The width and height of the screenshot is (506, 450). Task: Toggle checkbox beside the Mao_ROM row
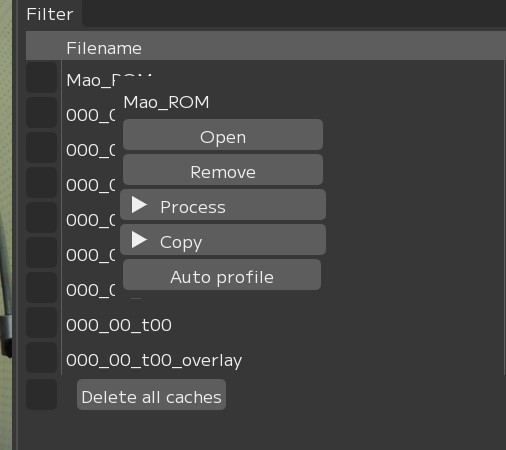click(41, 78)
